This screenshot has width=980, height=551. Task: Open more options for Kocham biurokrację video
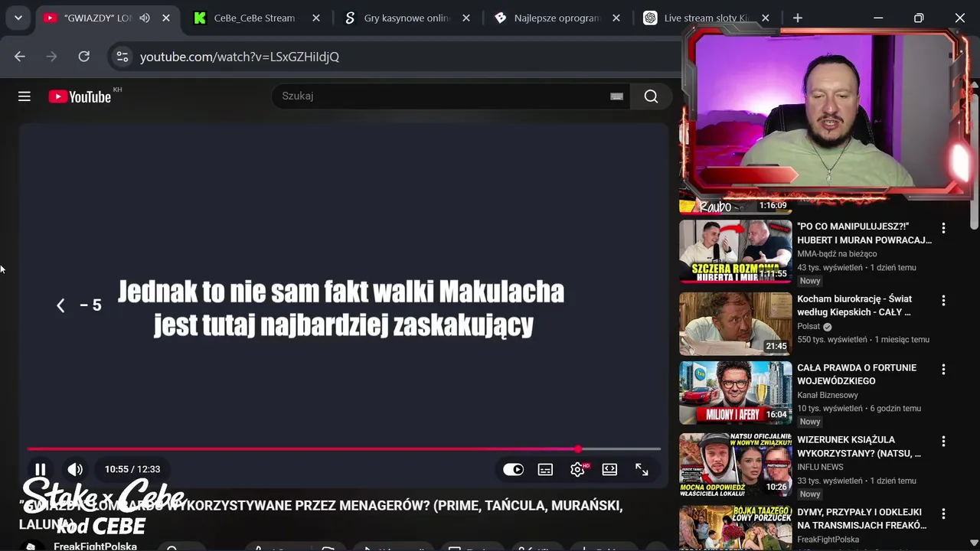[943, 301]
